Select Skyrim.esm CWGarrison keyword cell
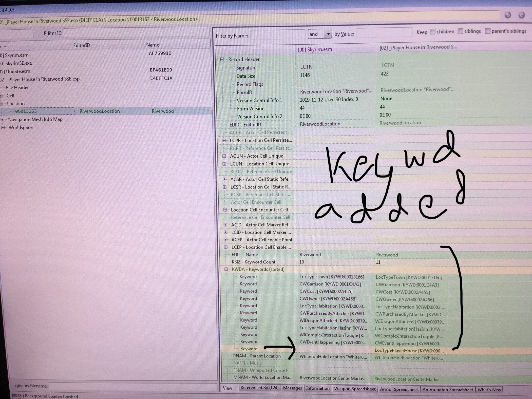532x399 pixels. (330, 284)
